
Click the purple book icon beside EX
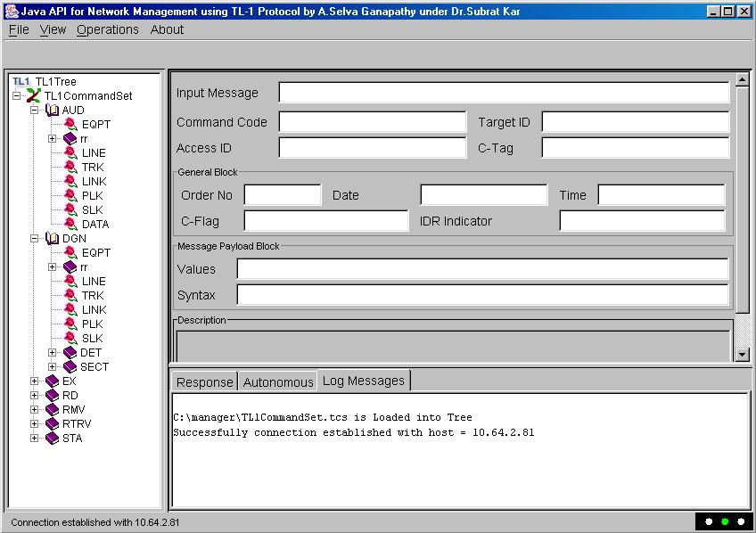tap(52, 381)
